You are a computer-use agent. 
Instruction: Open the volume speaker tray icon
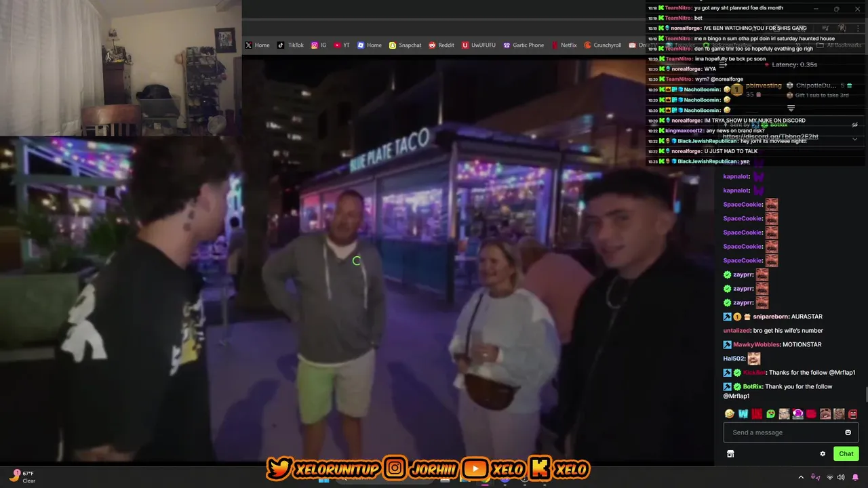pyautogui.click(x=841, y=477)
